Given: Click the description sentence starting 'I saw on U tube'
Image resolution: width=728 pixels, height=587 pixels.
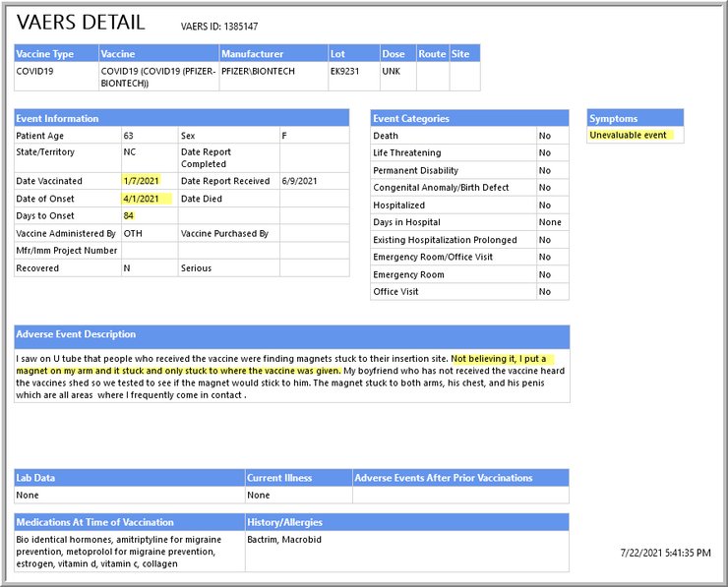Looking at the screenshot, I should (x=232, y=359).
